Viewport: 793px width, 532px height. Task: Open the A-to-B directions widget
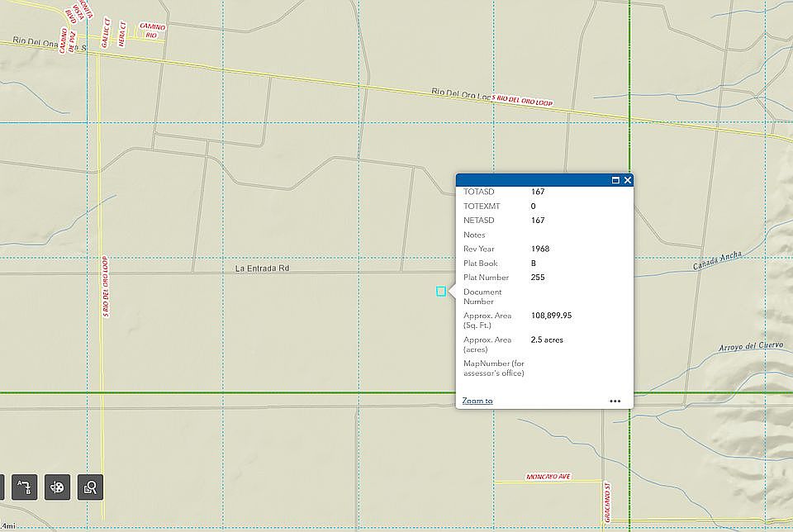point(24,487)
